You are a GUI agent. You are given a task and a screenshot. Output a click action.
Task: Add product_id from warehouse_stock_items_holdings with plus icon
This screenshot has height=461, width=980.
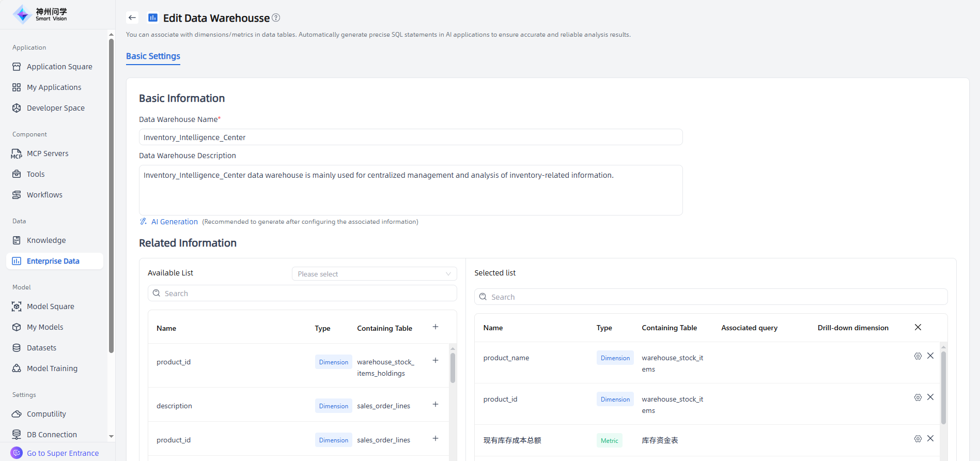[x=435, y=360]
